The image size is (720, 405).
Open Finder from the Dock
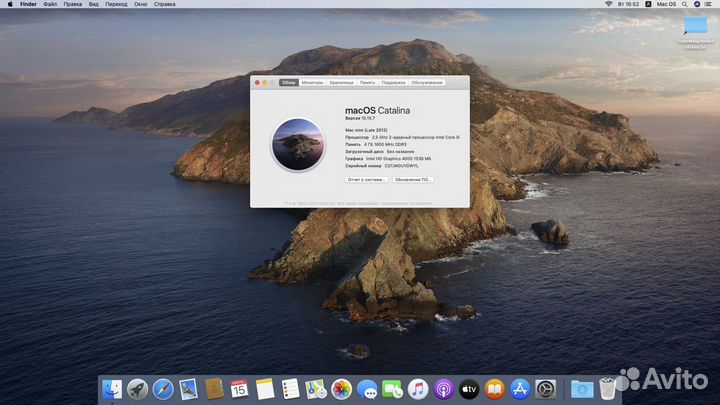click(x=112, y=389)
